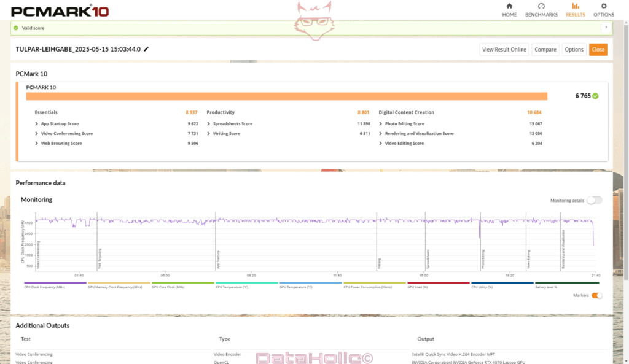Turn off the Markers toggle
Image resolution: width=629 pixels, height=364 pixels.
(x=597, y=295)
